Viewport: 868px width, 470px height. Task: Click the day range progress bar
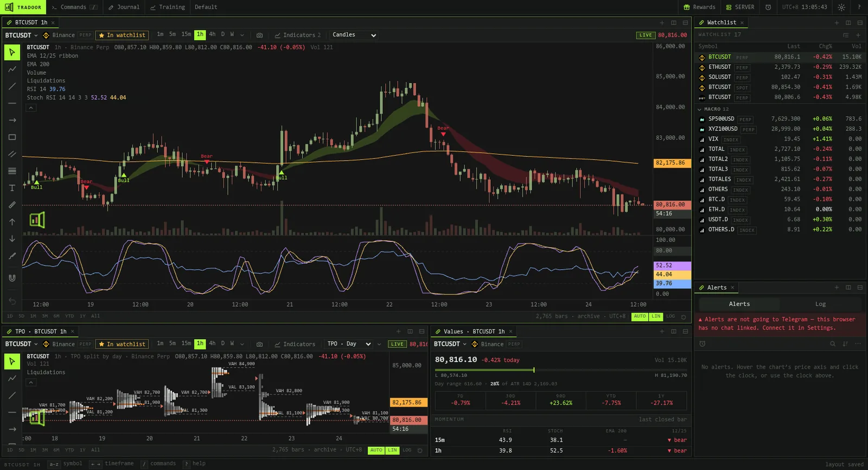click(x=561, y=370)
